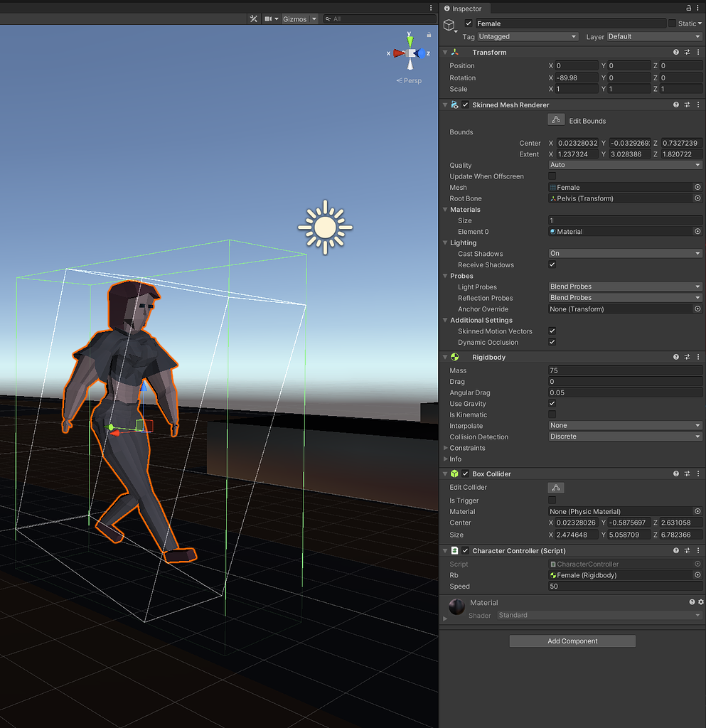Toggle the Use Gravity checkbox
Image resolution: width=706 pixels, height=728 pixels.
[x=551, y=404]
